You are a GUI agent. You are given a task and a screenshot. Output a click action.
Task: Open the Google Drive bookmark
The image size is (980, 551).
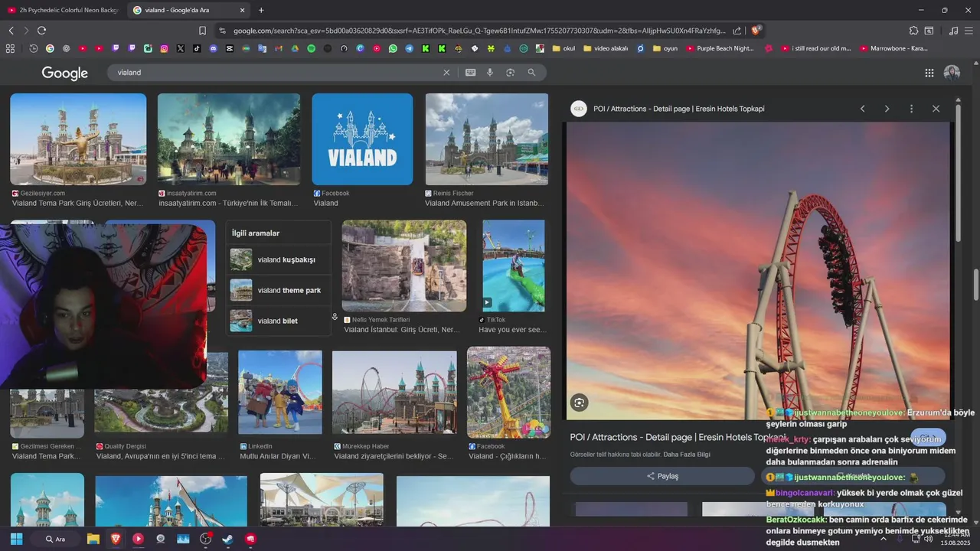coord(295,48)
